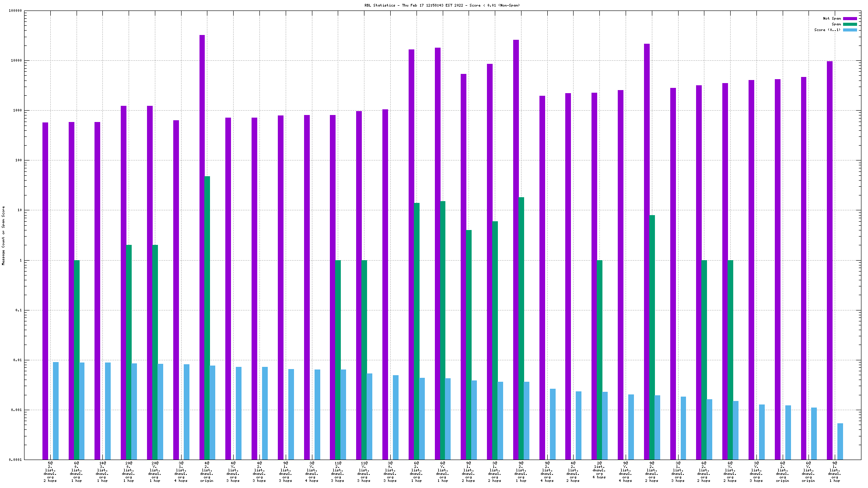Click the shortest light-blue score bar at far right
The height and width of the screenshot is (488, 868).
[x=840, y=441]
